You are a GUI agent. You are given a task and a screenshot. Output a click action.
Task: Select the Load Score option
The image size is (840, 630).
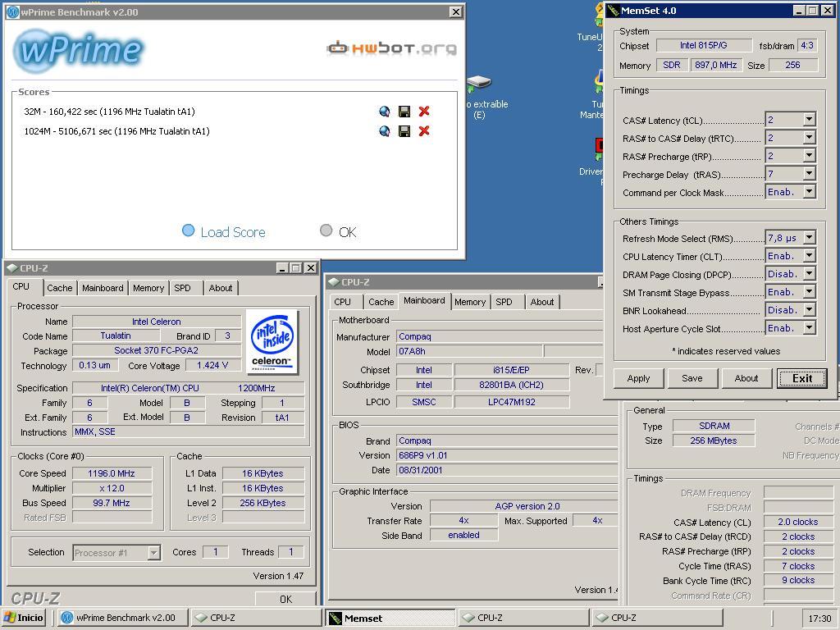point(224,231)
